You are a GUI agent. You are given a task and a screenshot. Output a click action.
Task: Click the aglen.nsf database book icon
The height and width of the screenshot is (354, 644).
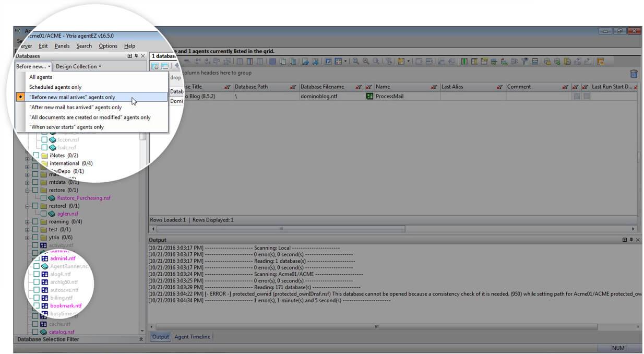pyautogui.click(x=52, y=214)
